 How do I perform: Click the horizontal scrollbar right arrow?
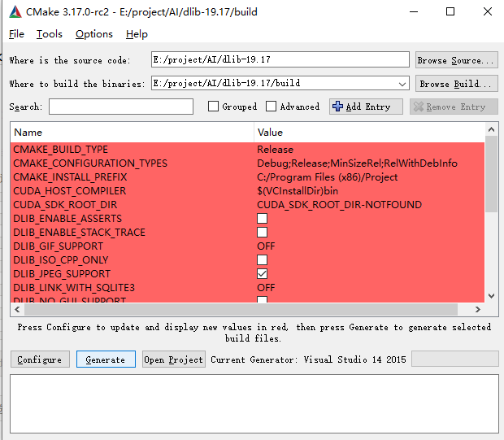tap(478, 309)
